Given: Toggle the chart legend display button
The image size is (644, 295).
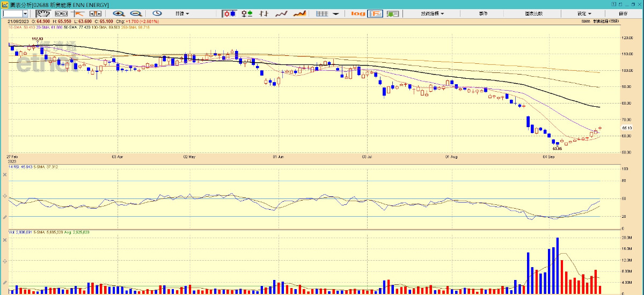Looking at the screenshot, I should tap(375, 13).
